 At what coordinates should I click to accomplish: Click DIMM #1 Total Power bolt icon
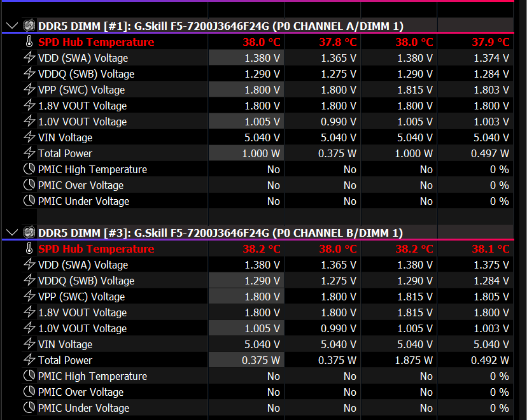pyautogui.click(x=29, y=153)
